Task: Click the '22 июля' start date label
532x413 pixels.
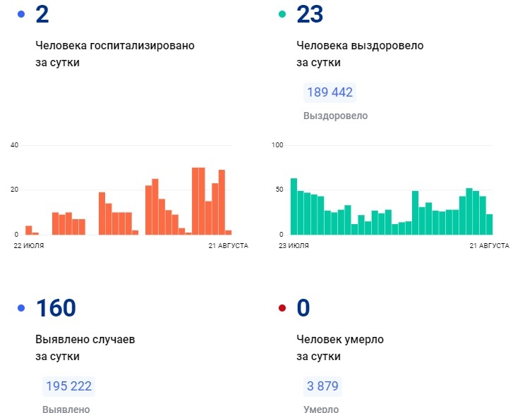Action: pyautogui.click(x=29, y=245)
